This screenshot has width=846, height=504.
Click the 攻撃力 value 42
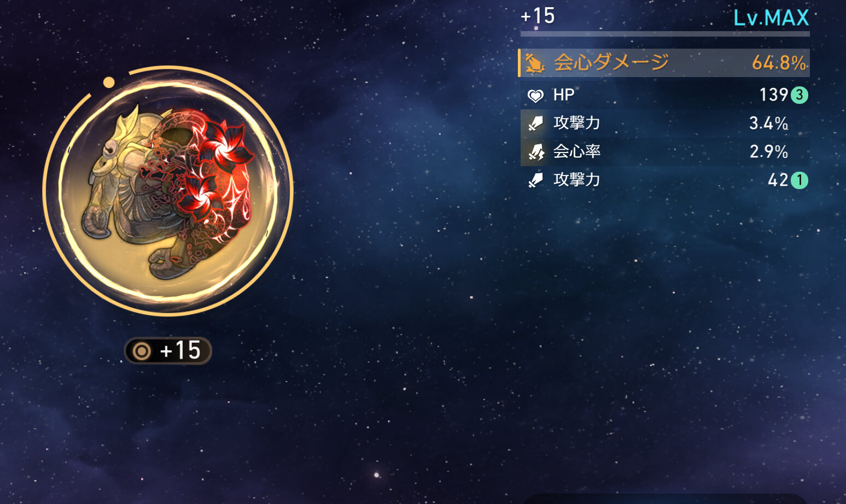778,180
